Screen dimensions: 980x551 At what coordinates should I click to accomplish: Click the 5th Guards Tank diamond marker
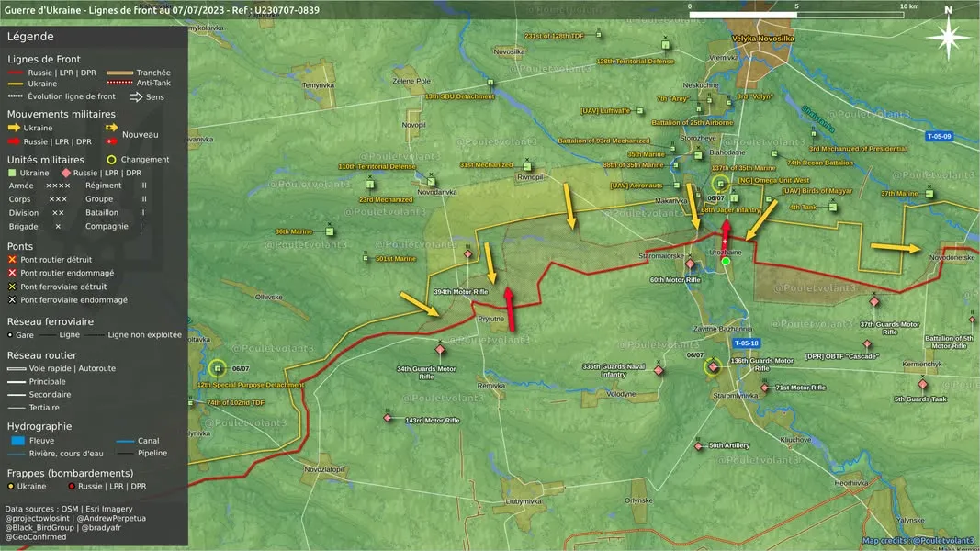[922, 384]
